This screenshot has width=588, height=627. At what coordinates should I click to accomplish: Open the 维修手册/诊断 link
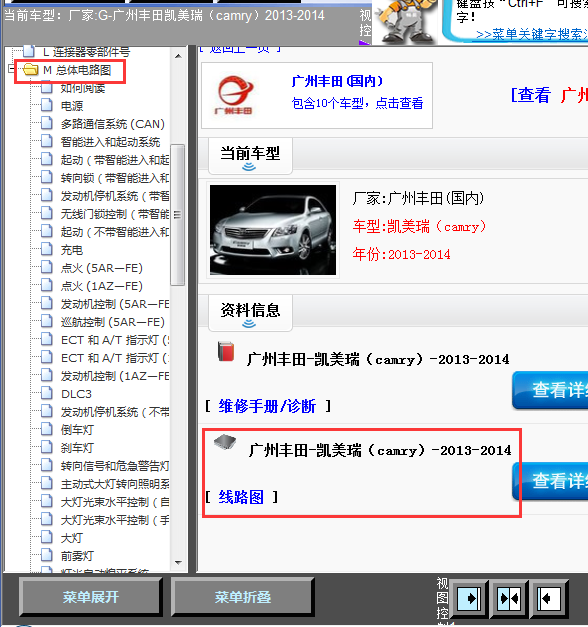[x=267, y=406]
